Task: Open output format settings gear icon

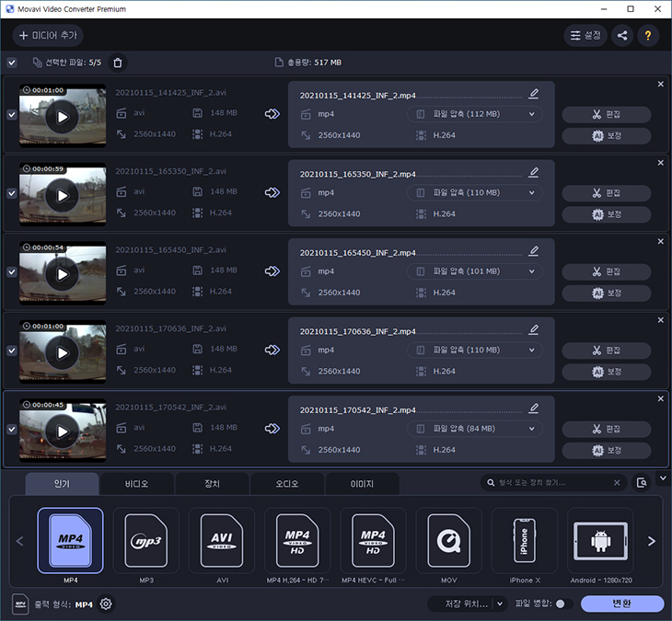Action: coord(106,604)
